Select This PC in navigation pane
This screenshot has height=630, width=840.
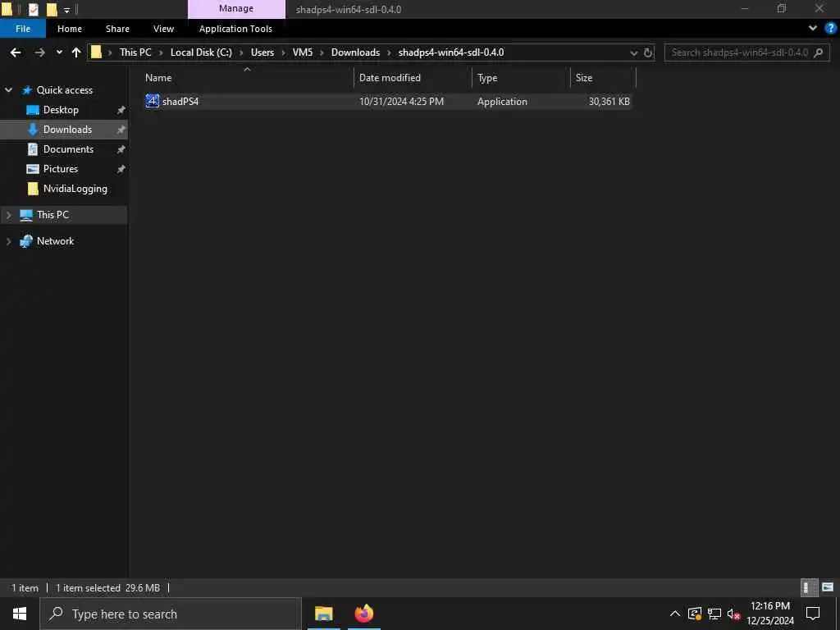click(x=53, y=215)
